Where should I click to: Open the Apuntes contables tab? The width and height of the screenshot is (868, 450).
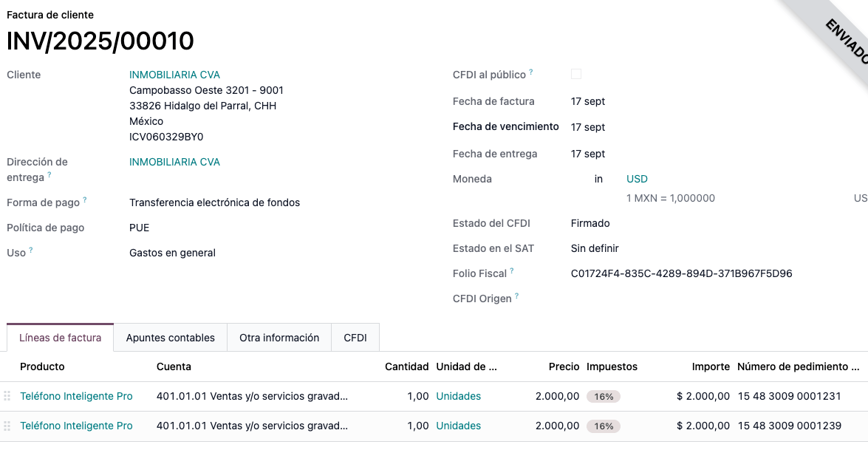click(170, 338)
